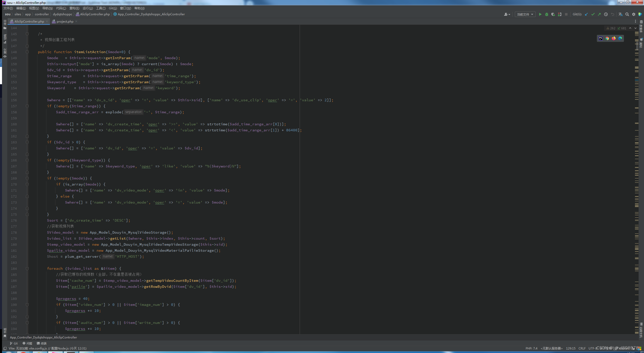
Task: Click the 129:15 caret position indicator
Action: click(x=571, y=348)
